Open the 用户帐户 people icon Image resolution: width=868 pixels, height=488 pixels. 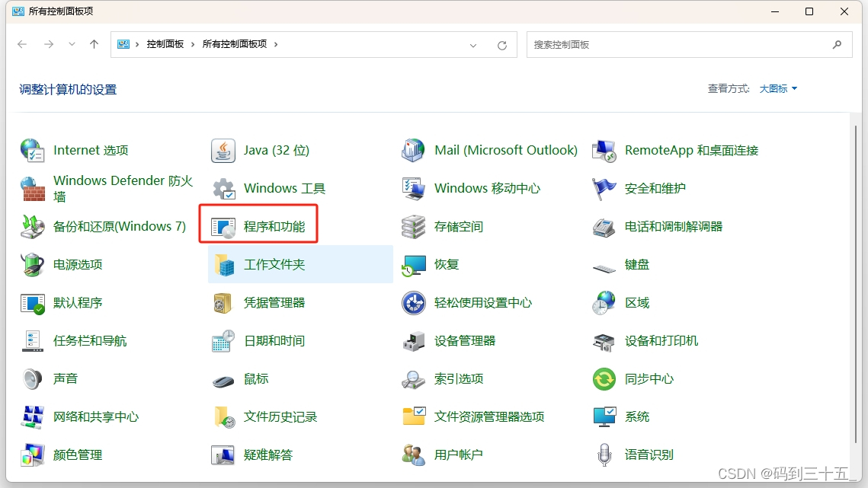tap(414, 455)
